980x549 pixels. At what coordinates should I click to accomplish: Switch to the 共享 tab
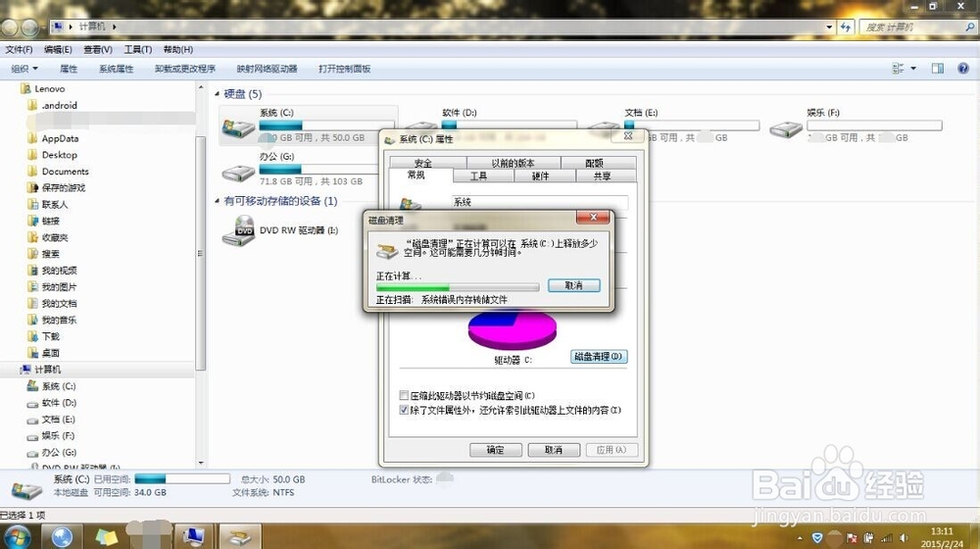[605, 176]
